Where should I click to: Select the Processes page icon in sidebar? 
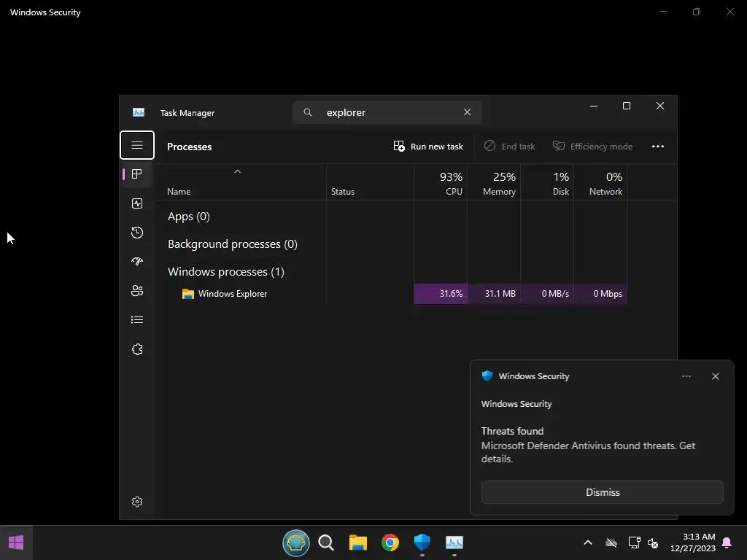(x=136, y=174)
